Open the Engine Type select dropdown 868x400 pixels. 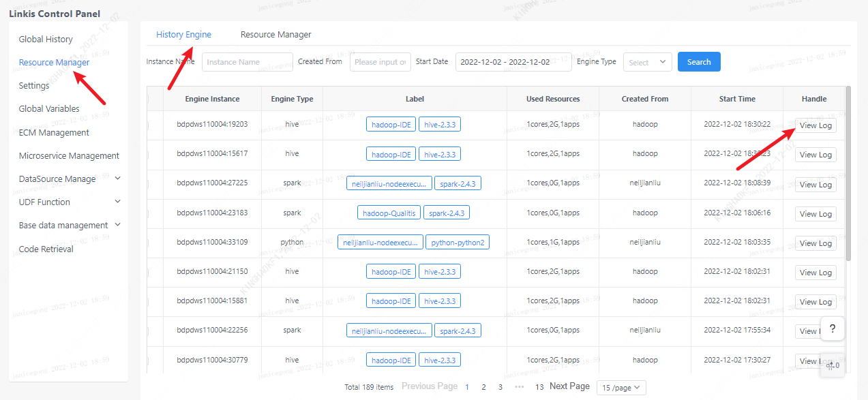647,62
